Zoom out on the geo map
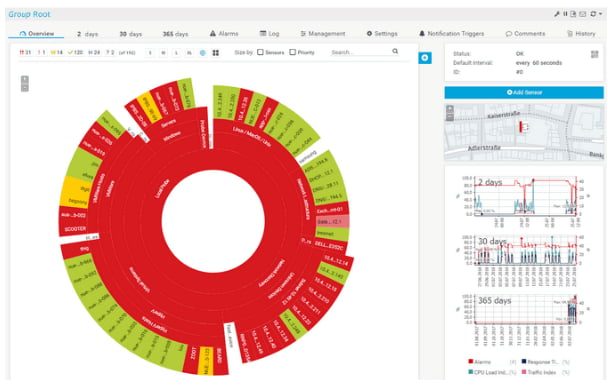The height and width of the screenshot is (387, 608). pos(450,117)
